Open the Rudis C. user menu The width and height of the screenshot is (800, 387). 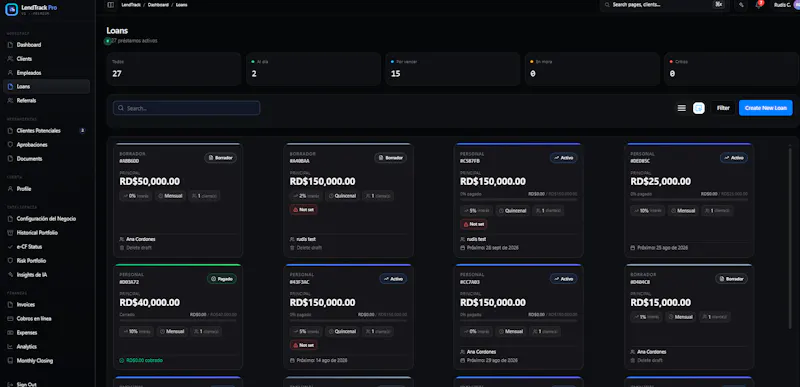[x=786, y=5]
